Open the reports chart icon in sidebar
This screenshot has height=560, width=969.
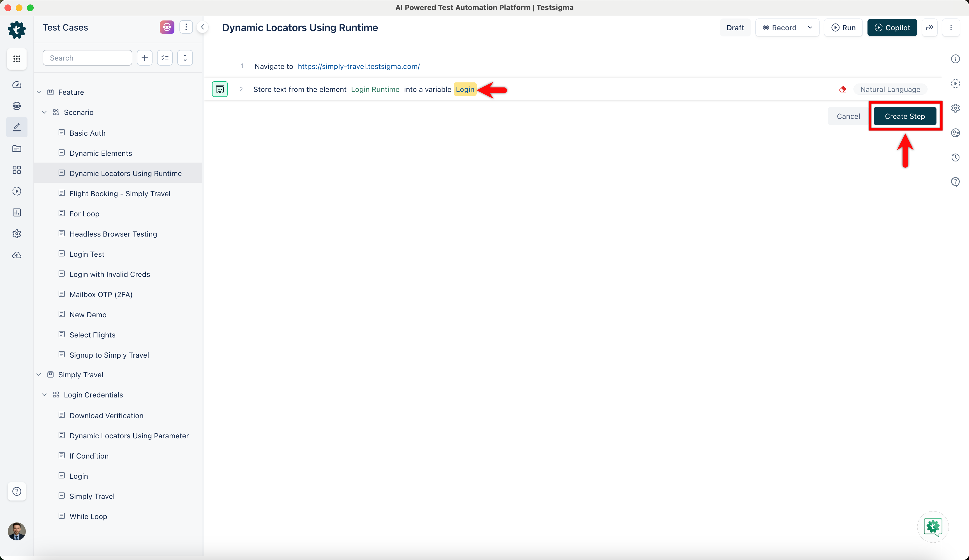pyautogui.click(x=17, y=212)
